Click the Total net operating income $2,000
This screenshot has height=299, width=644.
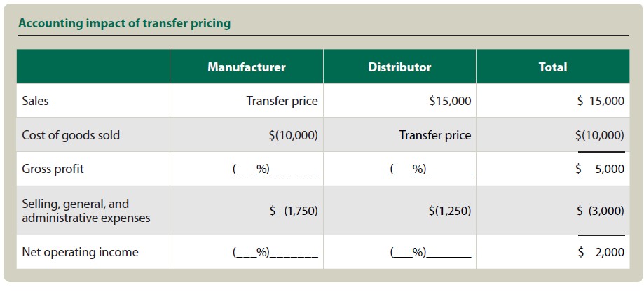[600, 252]
